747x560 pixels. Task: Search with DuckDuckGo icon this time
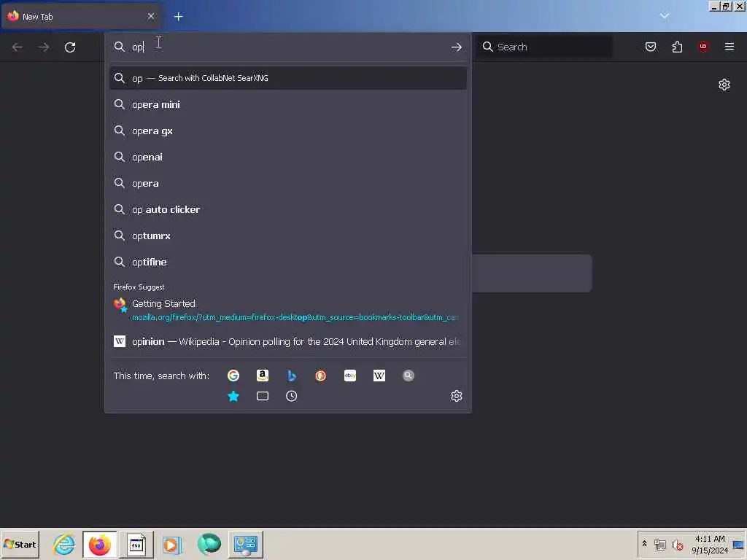pos(321,376)
